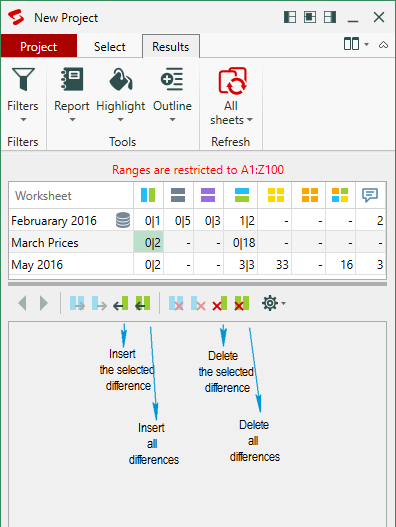Expand the Highlight dropdown arrow
This screenshot has width=396, height=527.
[x=120, y=120]
